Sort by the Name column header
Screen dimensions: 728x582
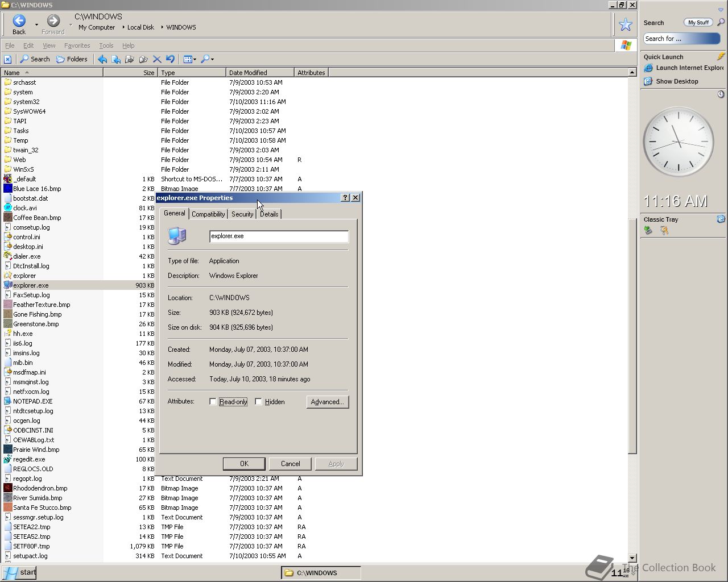(52, 73)
